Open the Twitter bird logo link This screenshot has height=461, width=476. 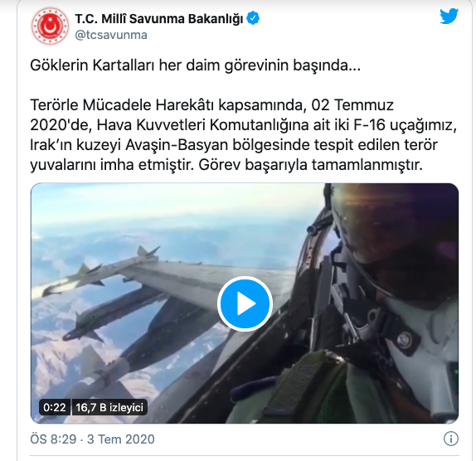[x=449, y=17]
